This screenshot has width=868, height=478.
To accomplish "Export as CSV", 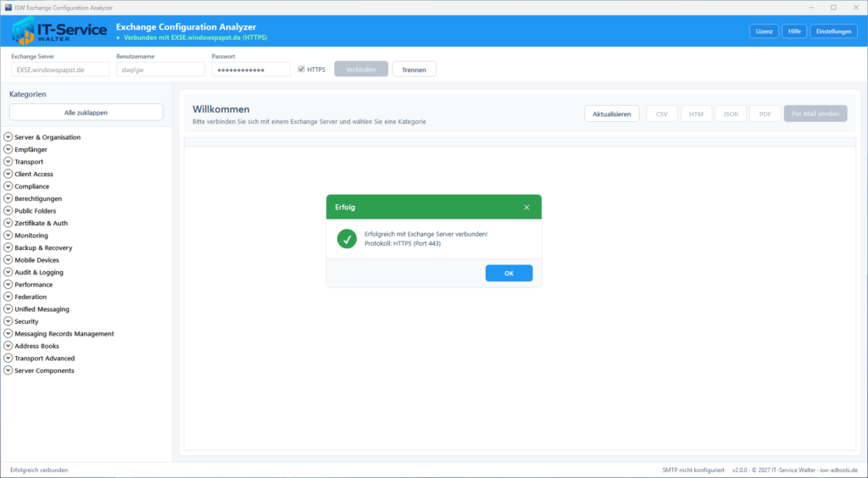I will tap(662, 114).
